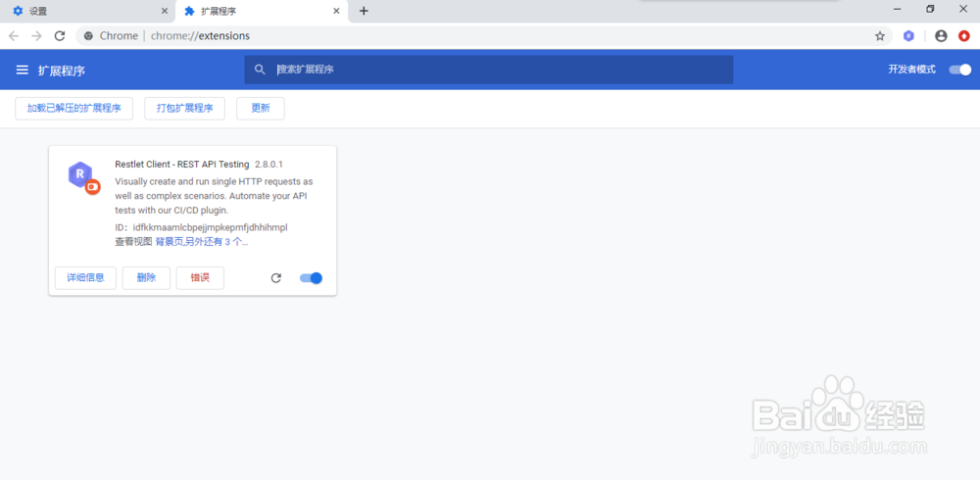Click the 另外还有 3 个… link
The height and width of the screenshot is (480, 980).
tap(217, 242)
